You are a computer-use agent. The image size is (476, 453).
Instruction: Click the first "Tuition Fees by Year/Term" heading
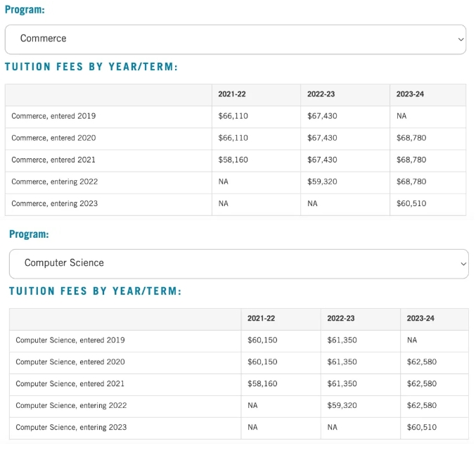[91, 67]
